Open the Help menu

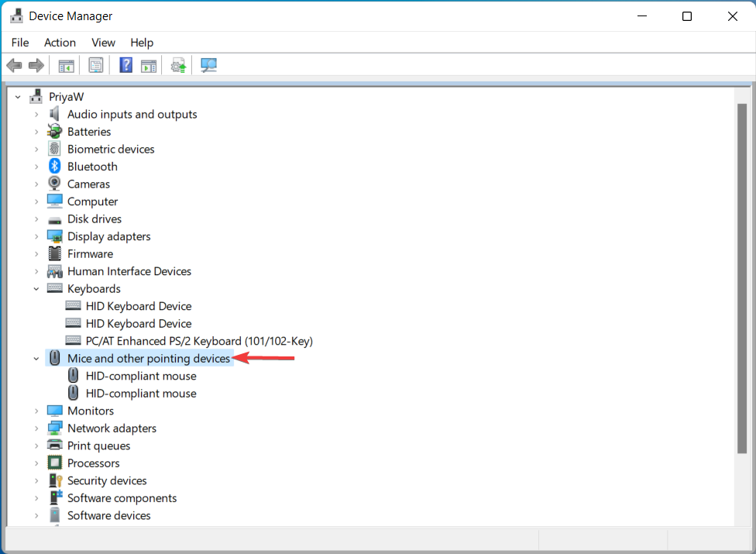[142, 43]
